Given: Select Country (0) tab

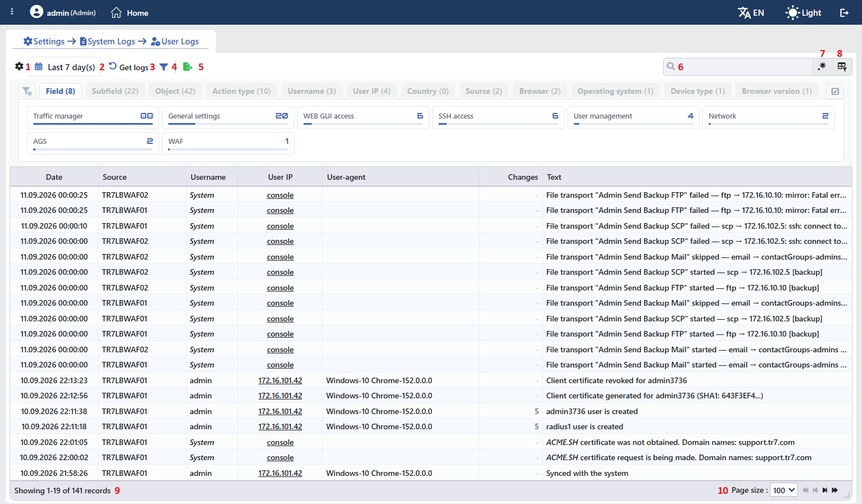Looking at the screenshot, I should tap(428, 91).
